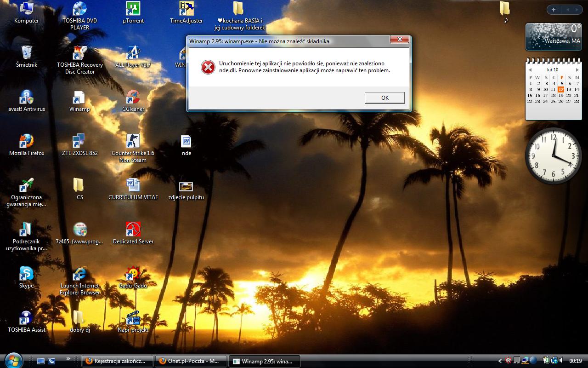The height and width of the screenshot is (368, 588).
Task: Launch Counter Strike 1.6 Non Steam
Action: point(133,142)
